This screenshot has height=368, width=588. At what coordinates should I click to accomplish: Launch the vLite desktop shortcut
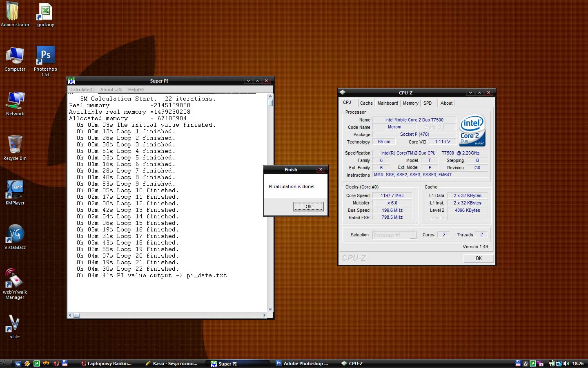[15, 326]
